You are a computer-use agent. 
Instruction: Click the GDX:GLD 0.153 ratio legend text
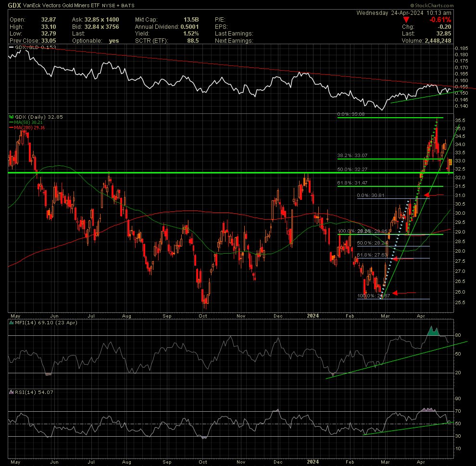tap(36, 48)
